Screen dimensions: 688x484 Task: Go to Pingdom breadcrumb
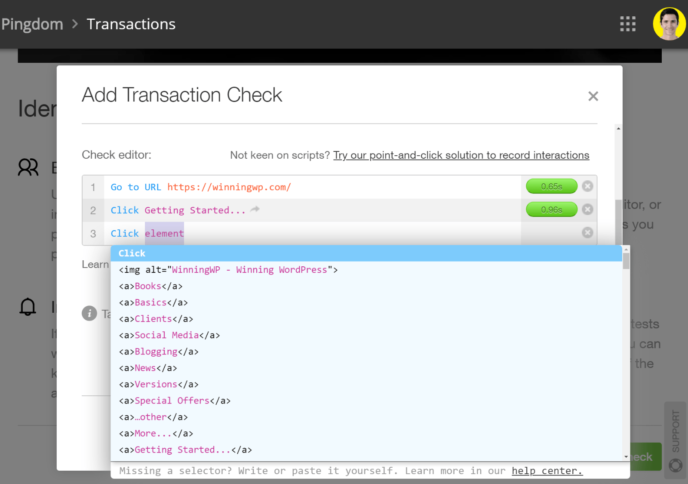click(32, 24)
